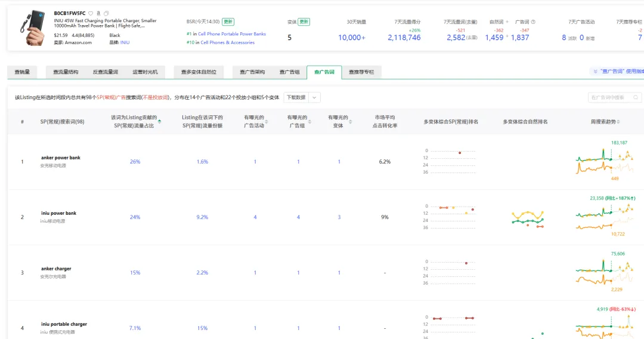Click 9.2% traffic portion for iniu power bank
The width and height of the screenshot is (644, 339).
[203, 217]
